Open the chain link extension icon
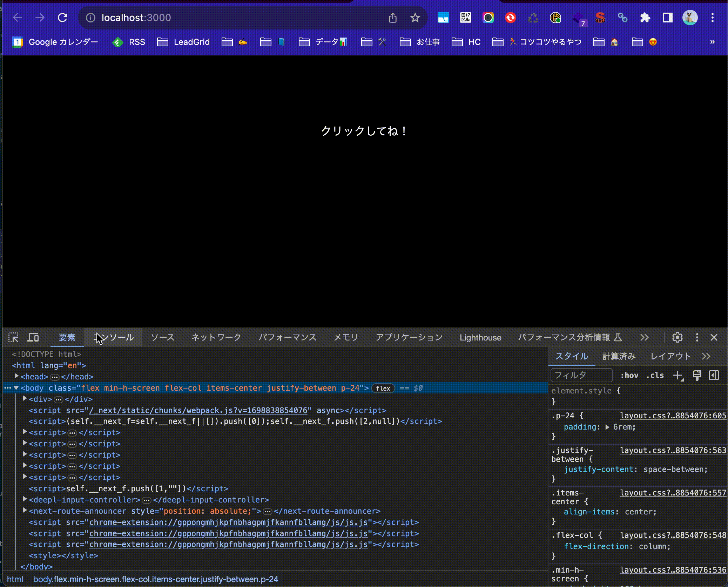The image size is (728, 587). (622, 18)
